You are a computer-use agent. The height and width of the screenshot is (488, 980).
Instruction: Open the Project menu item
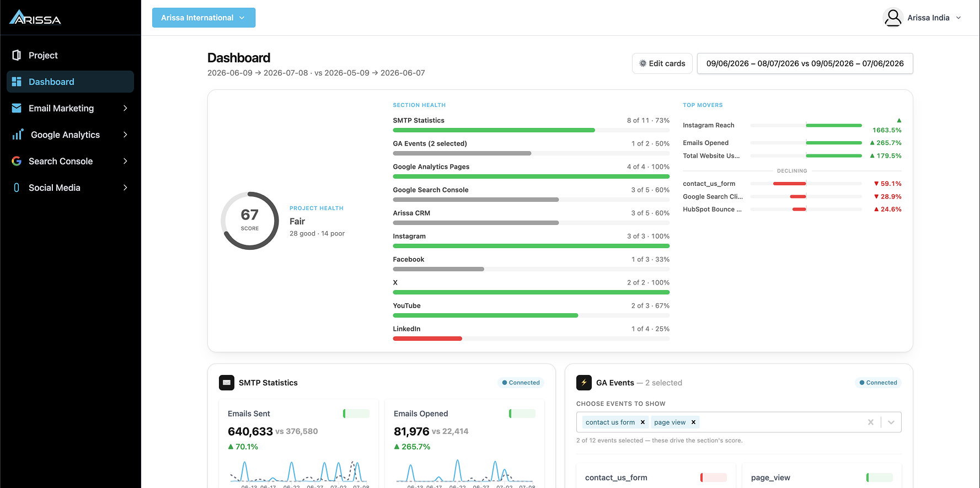70,55
